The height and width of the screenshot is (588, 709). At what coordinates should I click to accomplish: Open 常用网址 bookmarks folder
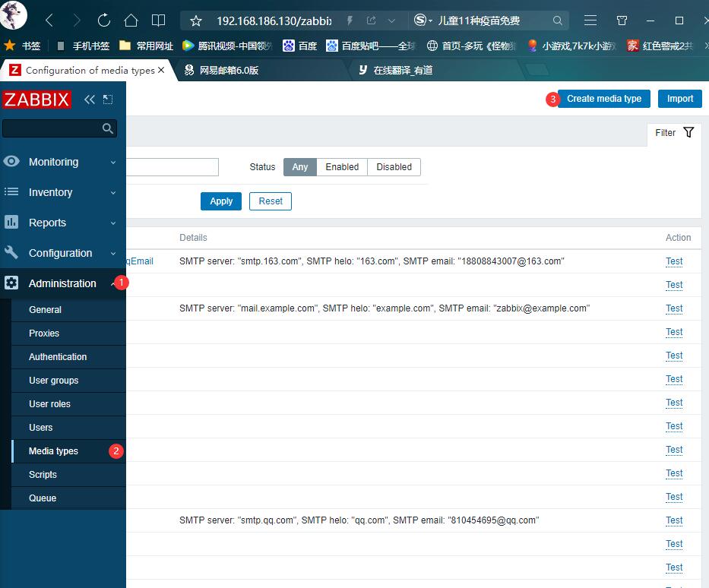(x=146, y=46)
